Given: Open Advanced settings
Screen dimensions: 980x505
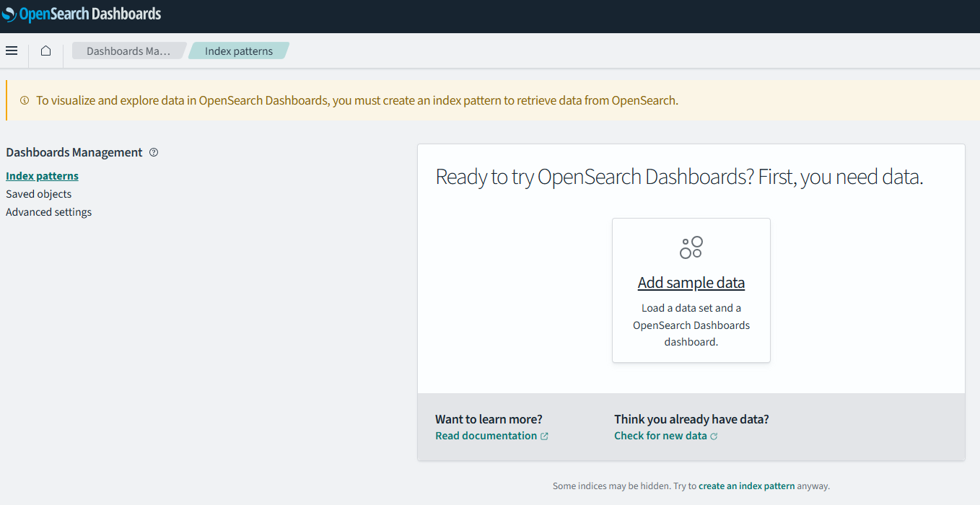Looking at the screenshot, I should [x=48, y=211].
